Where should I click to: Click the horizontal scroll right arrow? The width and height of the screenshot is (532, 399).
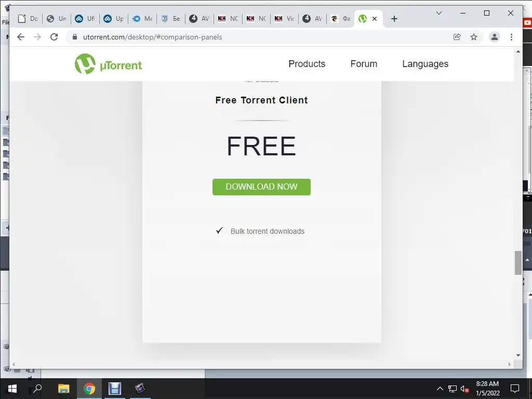pyautogui.click(x=509, y=364)
